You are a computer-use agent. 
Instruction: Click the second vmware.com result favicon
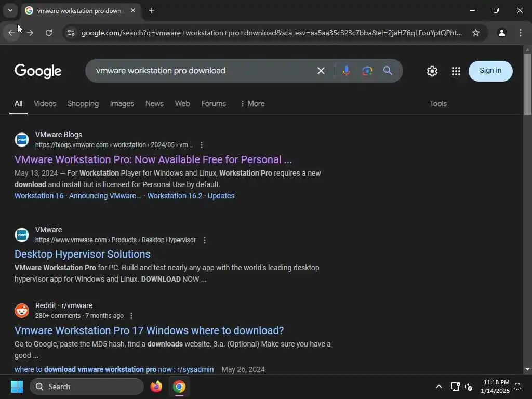point(22,235)
